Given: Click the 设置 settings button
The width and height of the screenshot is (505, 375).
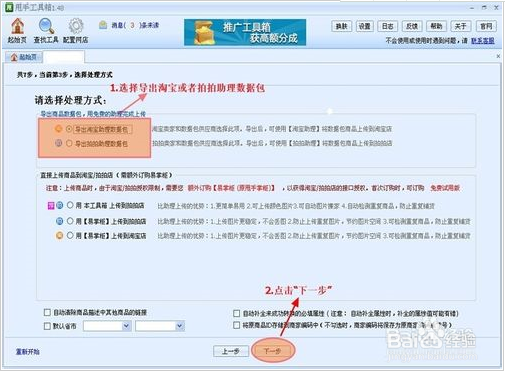Looking at the screenshot, I should tap(364, 26).
